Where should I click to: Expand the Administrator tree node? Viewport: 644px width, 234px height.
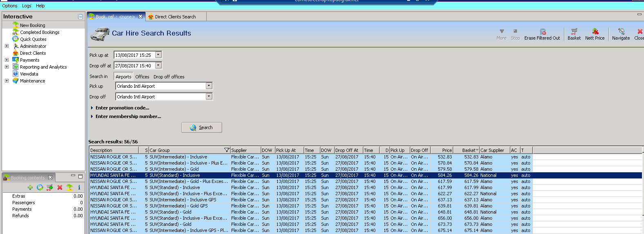click(x=7, y=46)
